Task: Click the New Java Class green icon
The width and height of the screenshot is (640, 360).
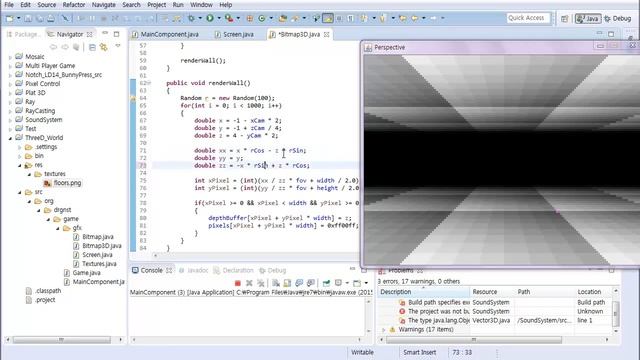Action: (262, 18)
